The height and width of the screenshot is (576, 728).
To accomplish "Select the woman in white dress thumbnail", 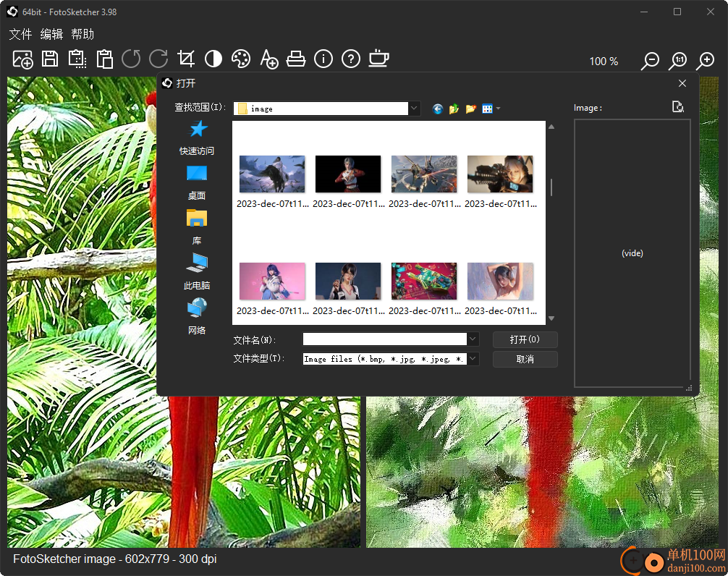I will tap(500, 281).
